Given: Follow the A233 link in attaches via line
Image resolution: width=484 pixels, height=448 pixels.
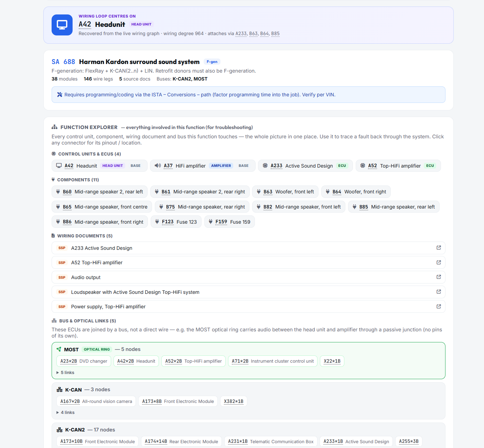Looking at the screenshot, I should (241, 34).
